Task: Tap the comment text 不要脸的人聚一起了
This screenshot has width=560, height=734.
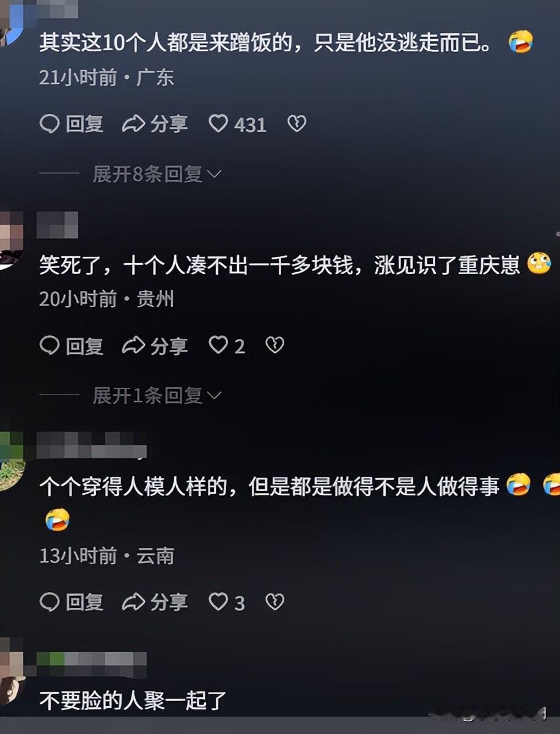Action: pos(133,700)
